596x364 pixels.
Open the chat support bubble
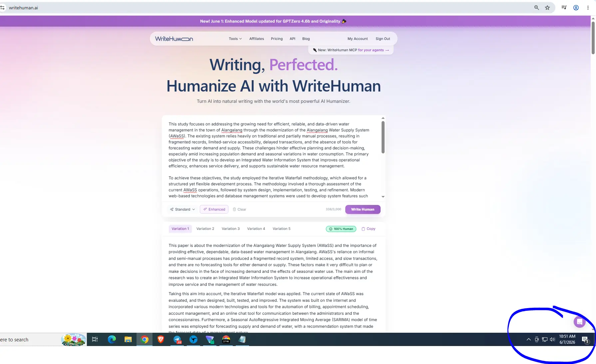coord(580,322)
